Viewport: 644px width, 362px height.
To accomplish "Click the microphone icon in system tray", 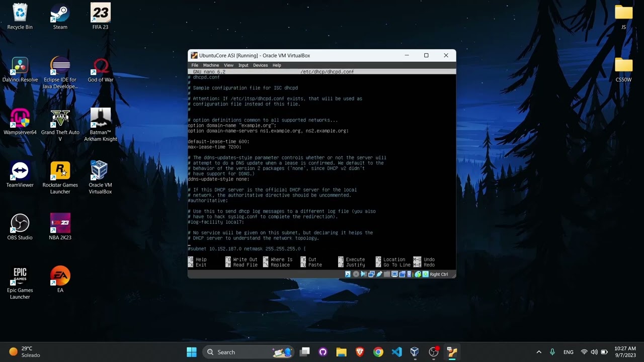I will [x=552, y=352].
